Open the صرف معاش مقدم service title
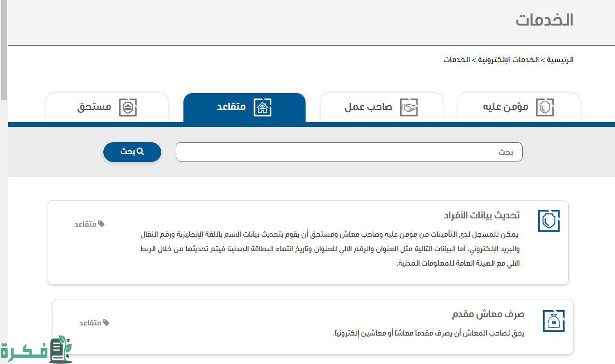The width and height of the screenshot is (615, 364). 488,314
